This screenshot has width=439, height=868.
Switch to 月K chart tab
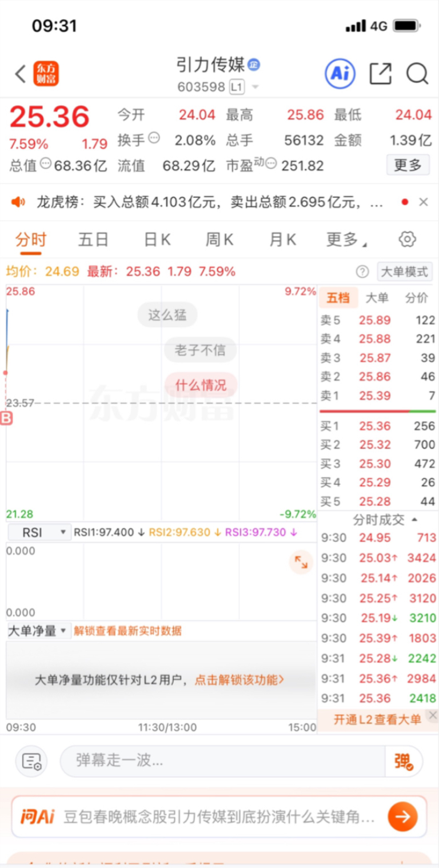click(282, 240)
